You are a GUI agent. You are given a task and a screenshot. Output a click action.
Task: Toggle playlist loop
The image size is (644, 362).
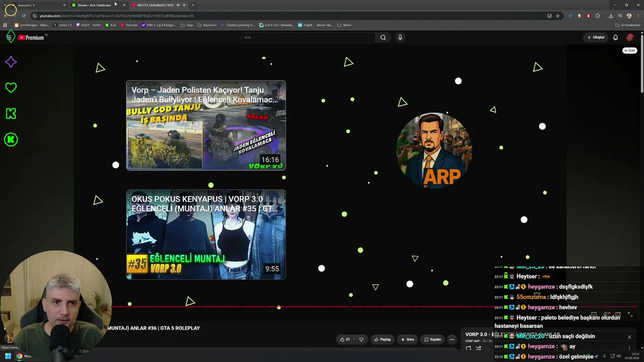(468, 348)
